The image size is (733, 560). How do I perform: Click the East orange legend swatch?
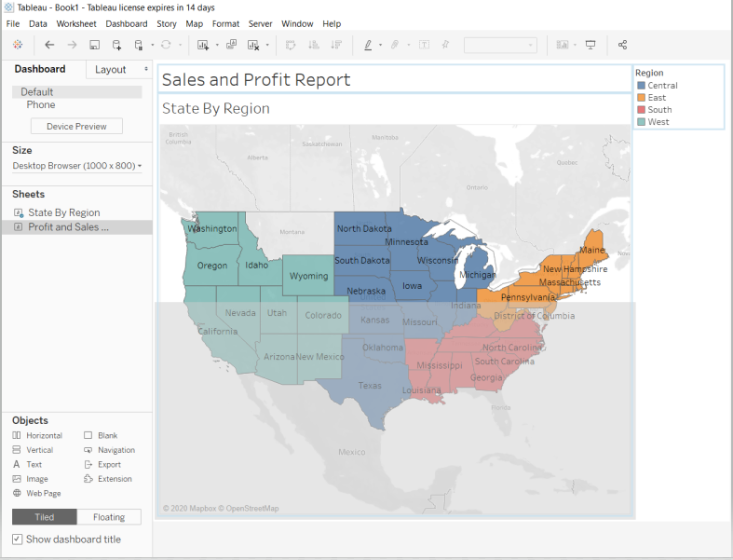pos(641,97)
